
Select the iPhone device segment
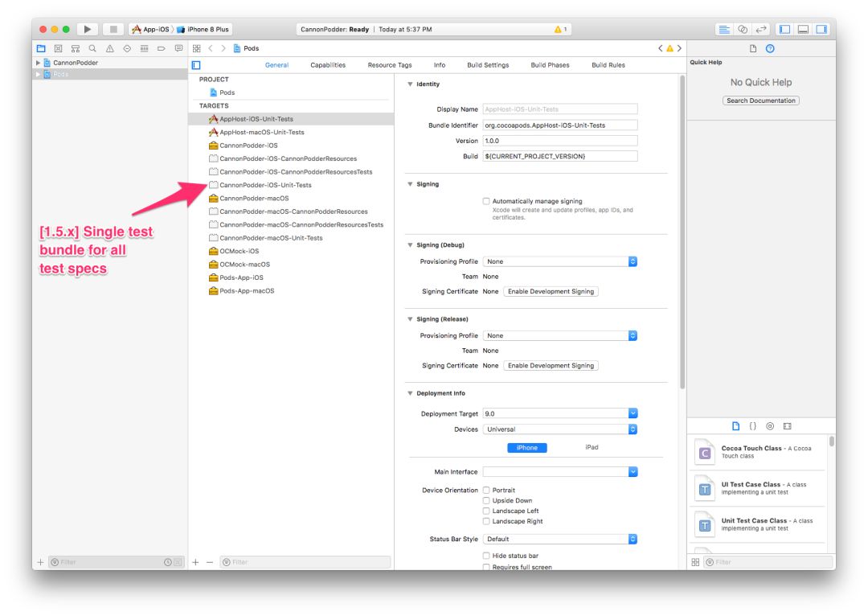527,448
